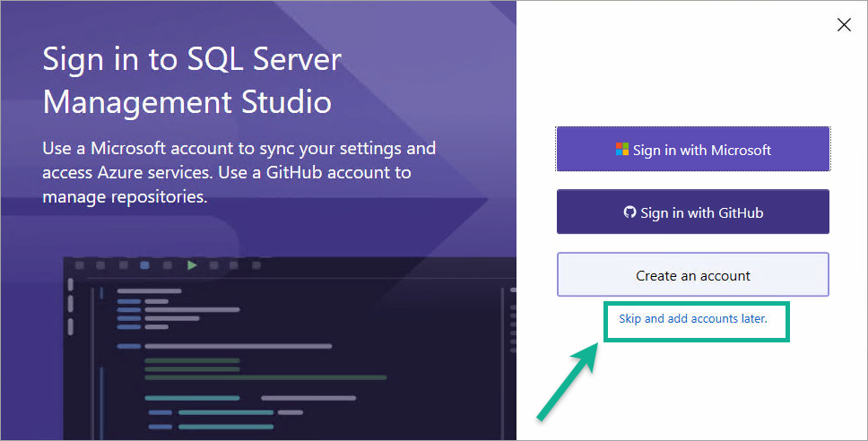Click the "Sign in to SQL Server" heading line
The height and width of the screenshot is (441, 868).
pyautogui.click(x=192, y=60)
